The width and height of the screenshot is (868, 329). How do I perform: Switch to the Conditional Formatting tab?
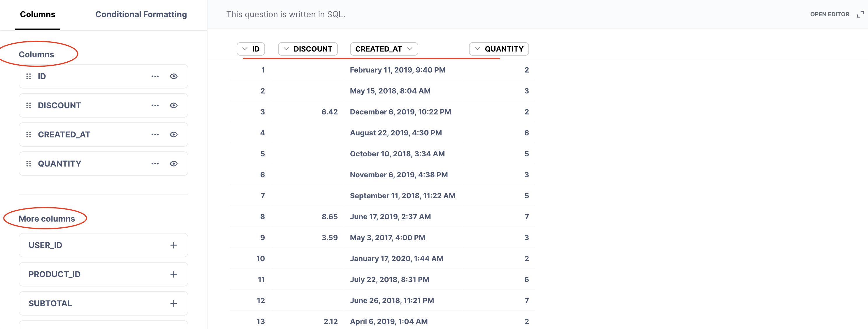point(141,14)
